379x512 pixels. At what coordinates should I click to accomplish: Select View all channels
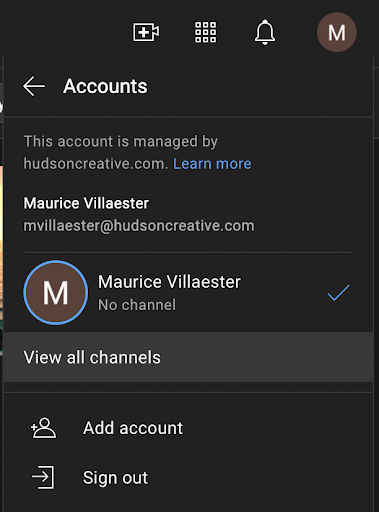(x=188, y=357)
